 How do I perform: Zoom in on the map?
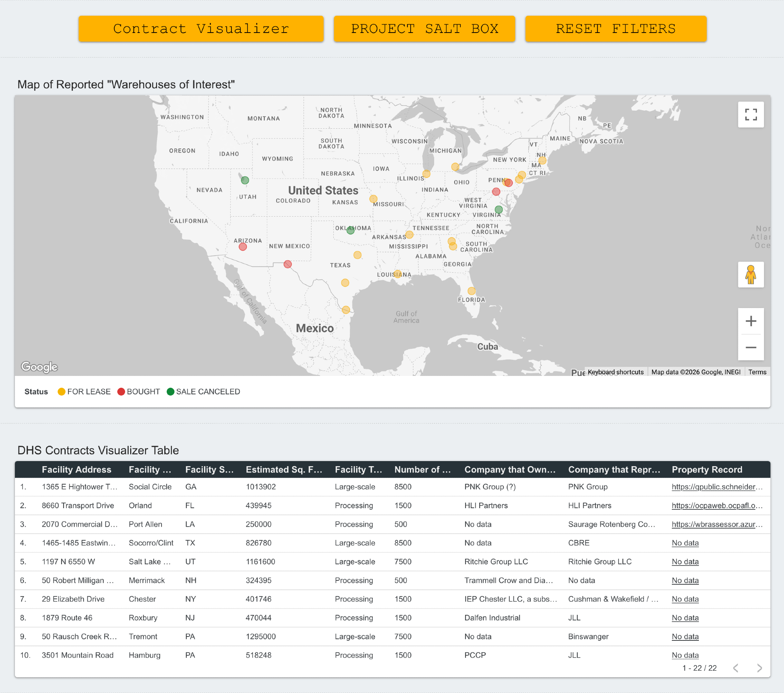point(750,321)
